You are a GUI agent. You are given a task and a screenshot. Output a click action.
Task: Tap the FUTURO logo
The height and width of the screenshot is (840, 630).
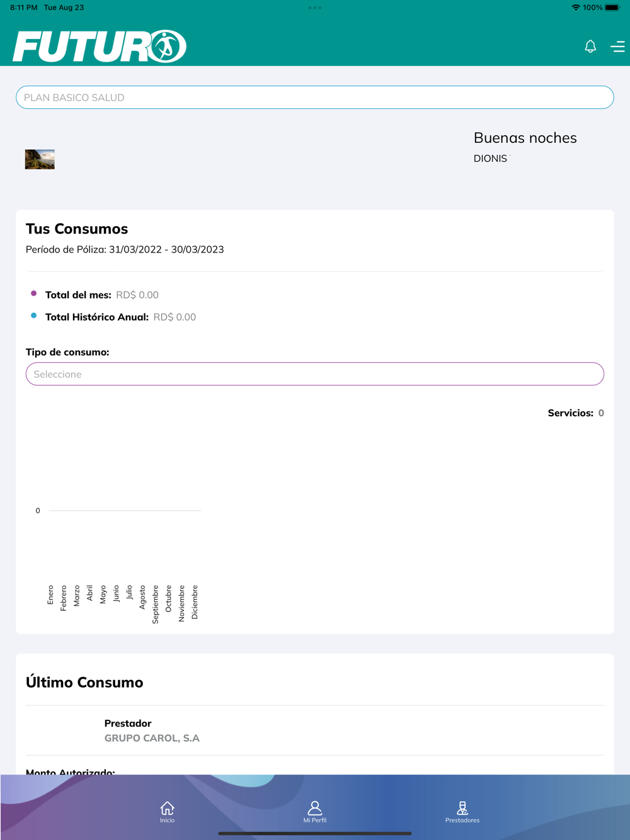(100, 46)
